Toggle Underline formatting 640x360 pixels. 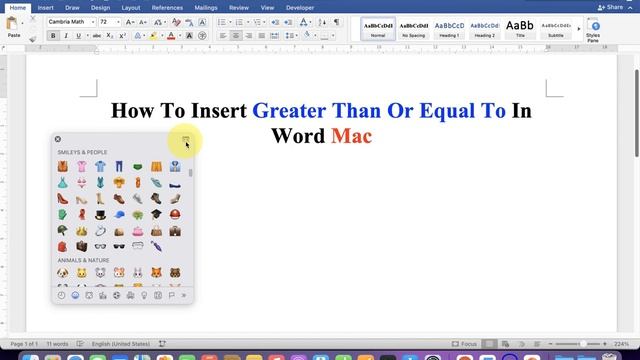click(78, 36)
